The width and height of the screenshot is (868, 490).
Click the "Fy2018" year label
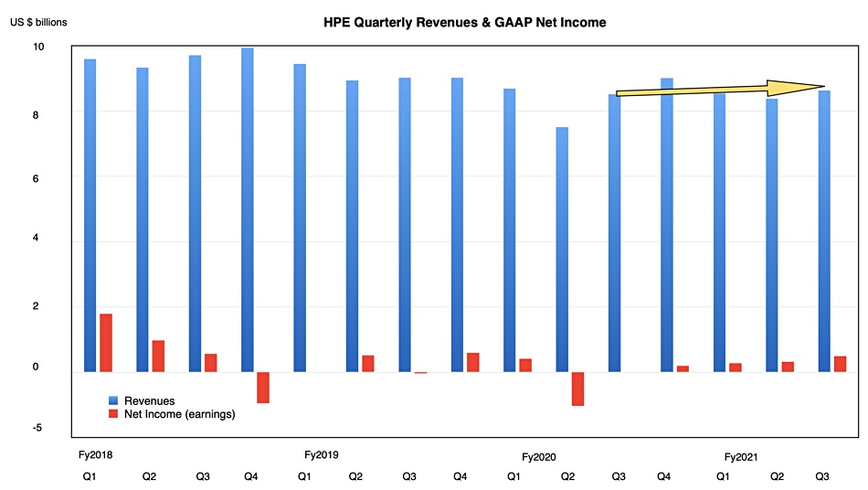(x=96, y=455)
